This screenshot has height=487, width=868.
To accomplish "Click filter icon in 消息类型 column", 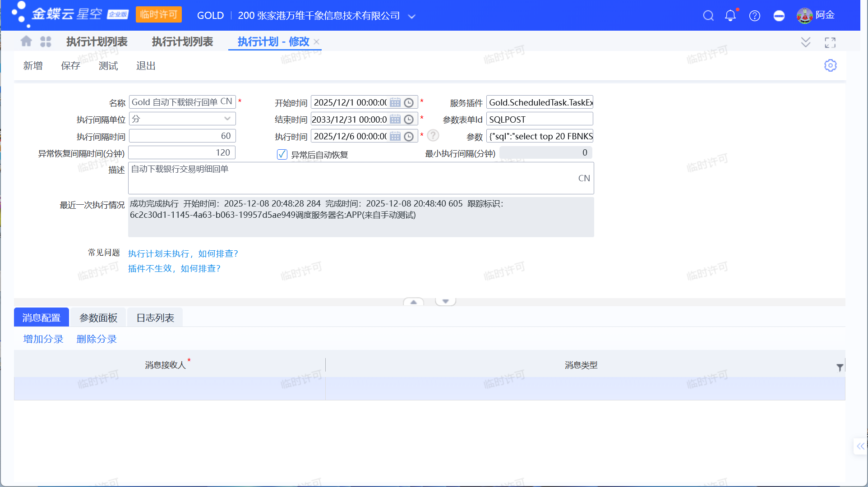I will [x=840, y=368].
